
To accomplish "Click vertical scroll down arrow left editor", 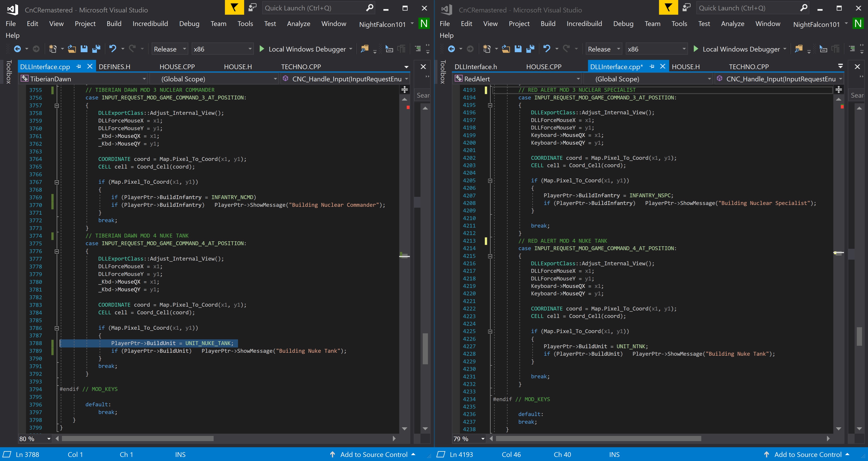I will pyautogui.click(x=405, y=429).
